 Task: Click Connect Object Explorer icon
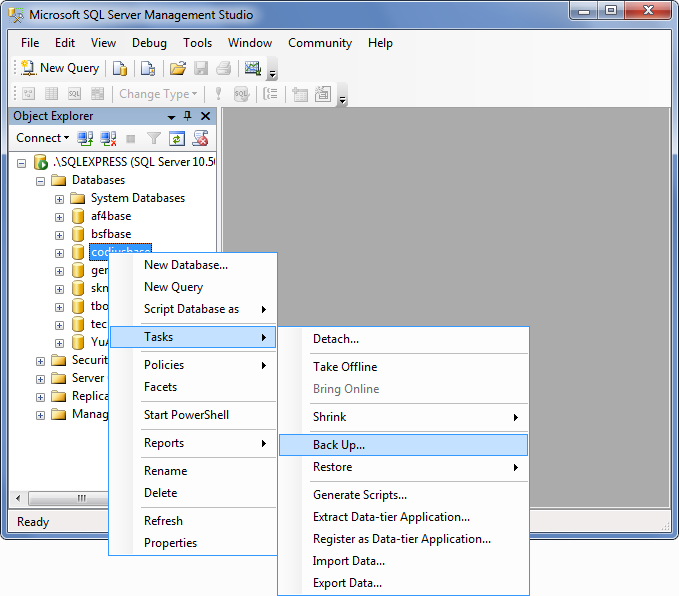coord(86,138)
